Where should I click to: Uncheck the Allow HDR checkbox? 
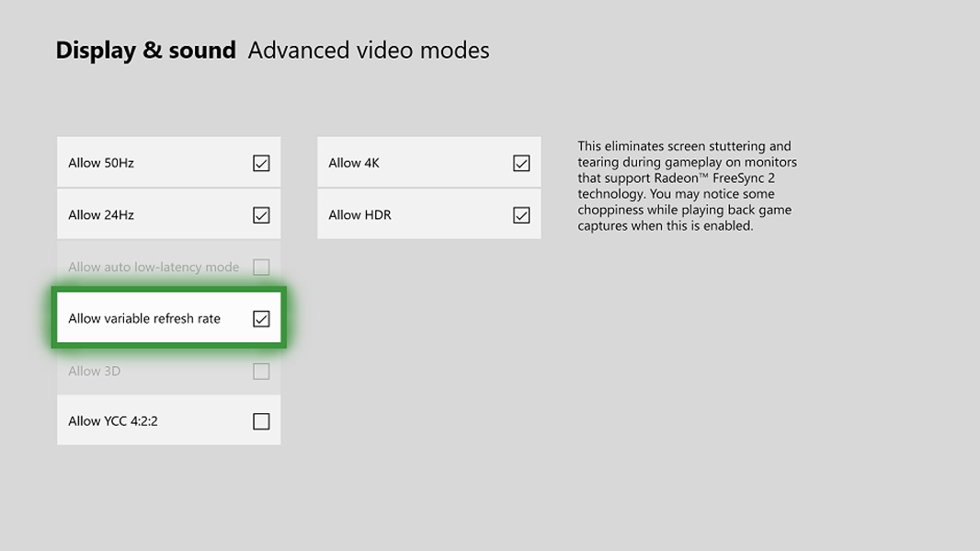click(521, 213)
